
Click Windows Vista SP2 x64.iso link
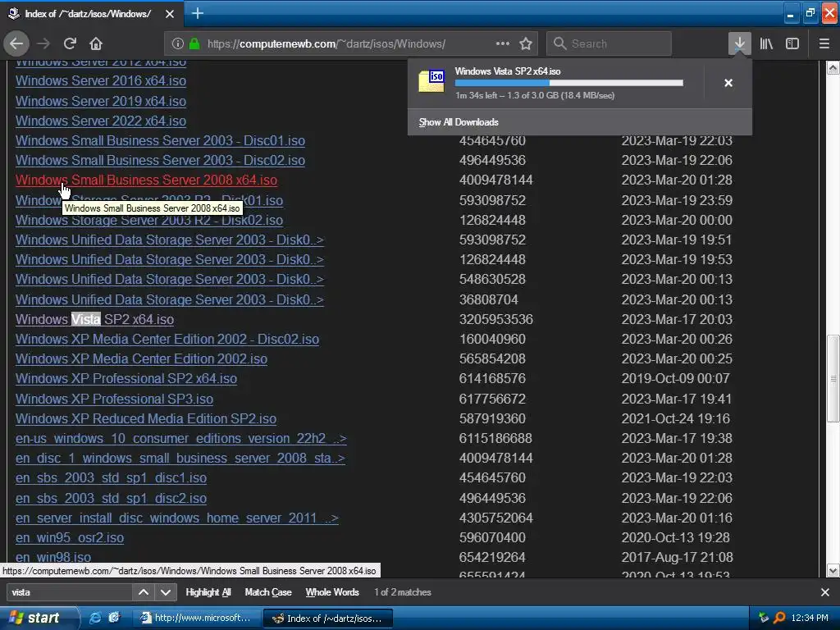pyautogui.click(x=94, y=319)
